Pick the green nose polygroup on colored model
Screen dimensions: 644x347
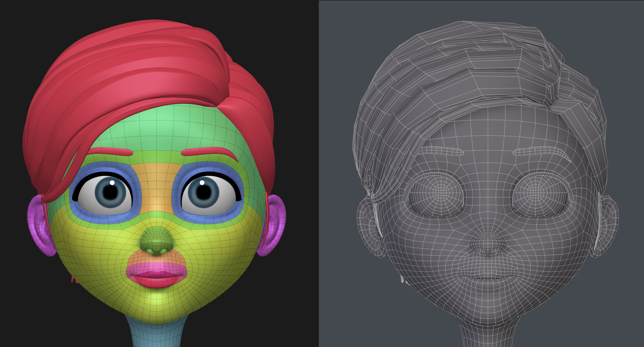click(156, 241)
